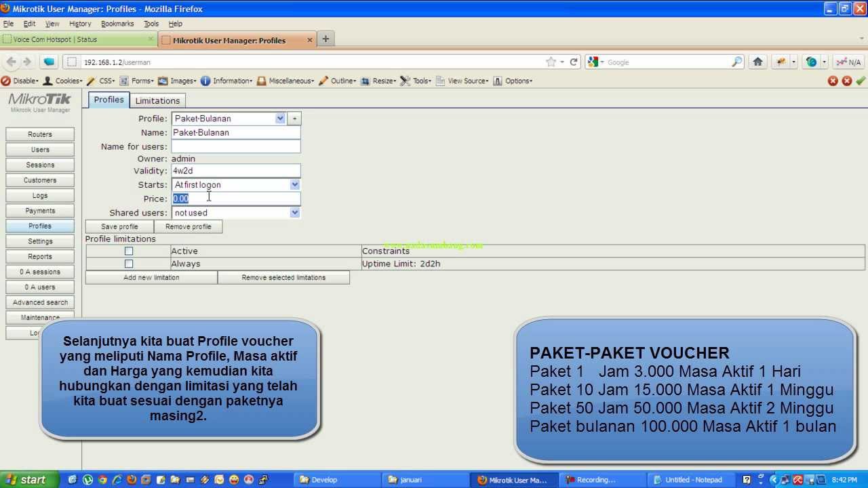Open the Images menu in Web Developer toolbar

(x=178, y=81)
